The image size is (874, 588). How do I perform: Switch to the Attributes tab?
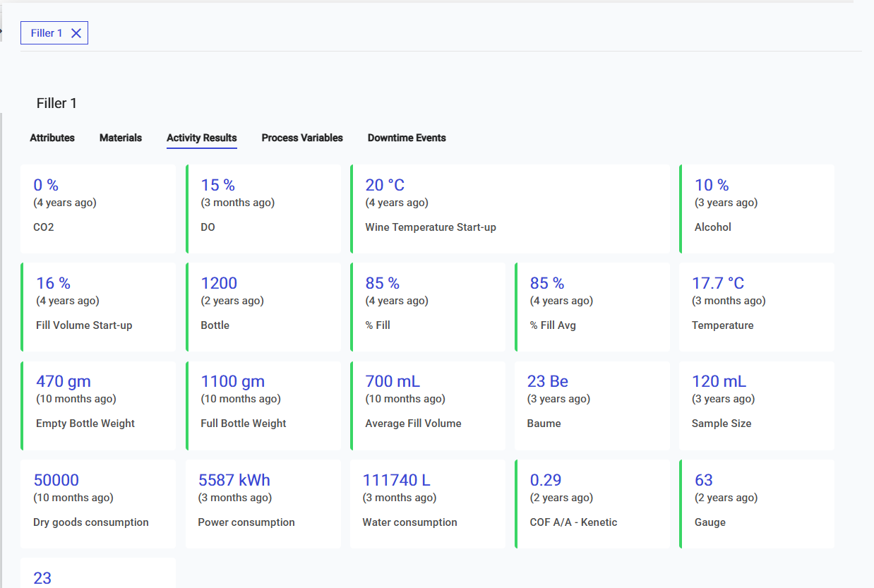point(52,138)
